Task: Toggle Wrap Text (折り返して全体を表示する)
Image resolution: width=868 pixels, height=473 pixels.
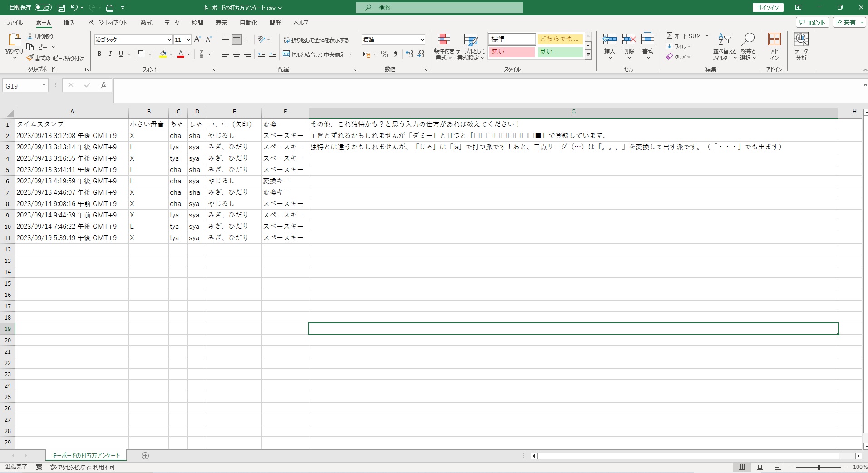Action: coord(316,40)
